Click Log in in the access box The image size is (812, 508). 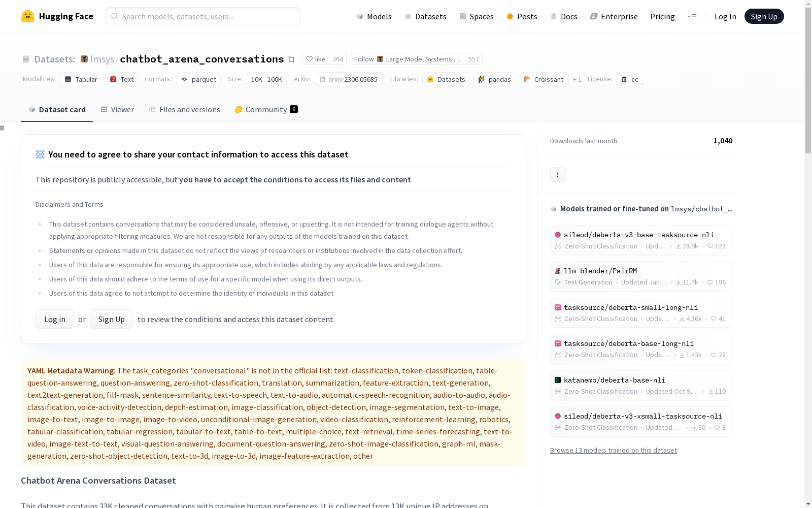(55, 319)
